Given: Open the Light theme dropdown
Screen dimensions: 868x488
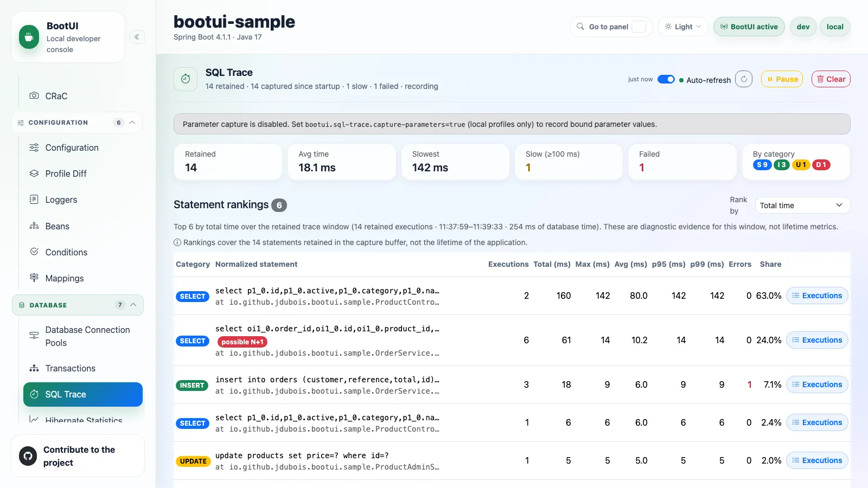Looking at the screenshot, I should click(x=683, y=27).
